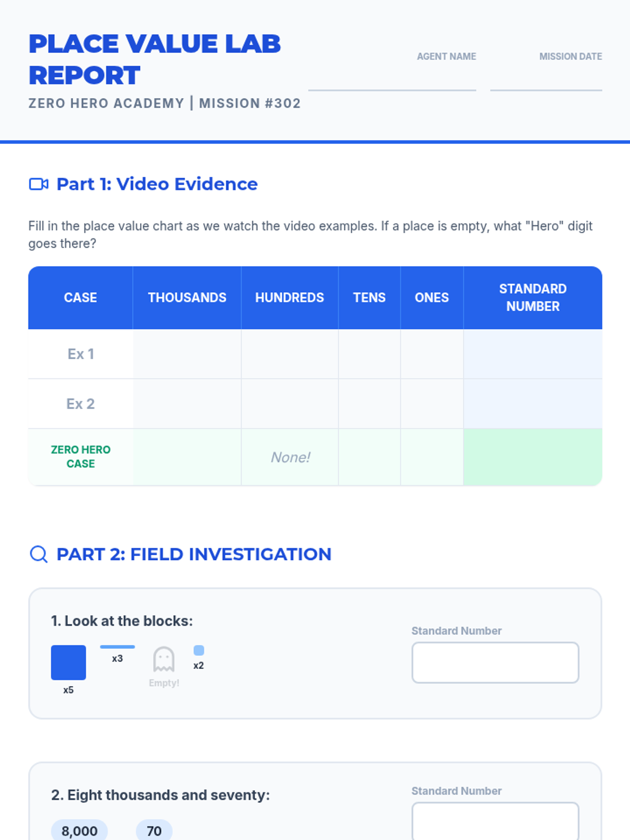Screen dimensions: 630x840
Task: Click the Ex 2 Tens cell
Action: [x=369, y=404]
